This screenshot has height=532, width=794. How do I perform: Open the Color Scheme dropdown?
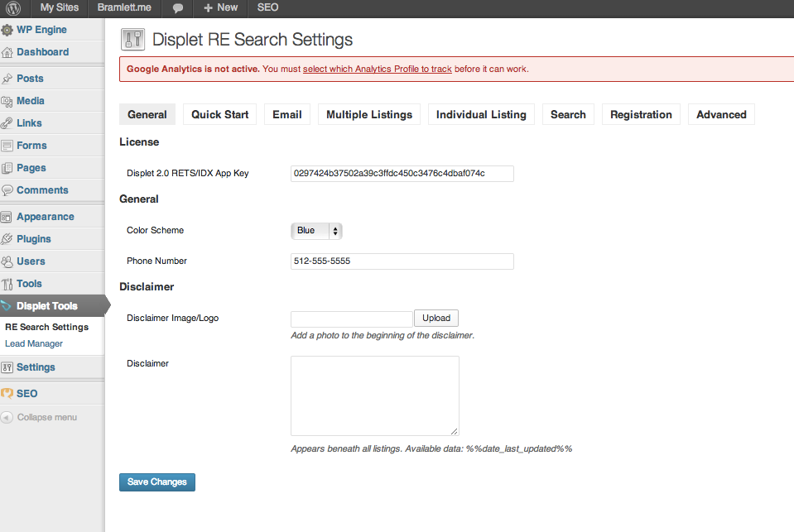316,231
